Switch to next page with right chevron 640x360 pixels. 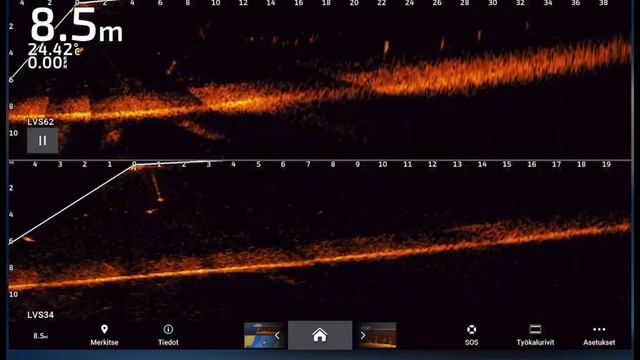click(x=363, y=336)
